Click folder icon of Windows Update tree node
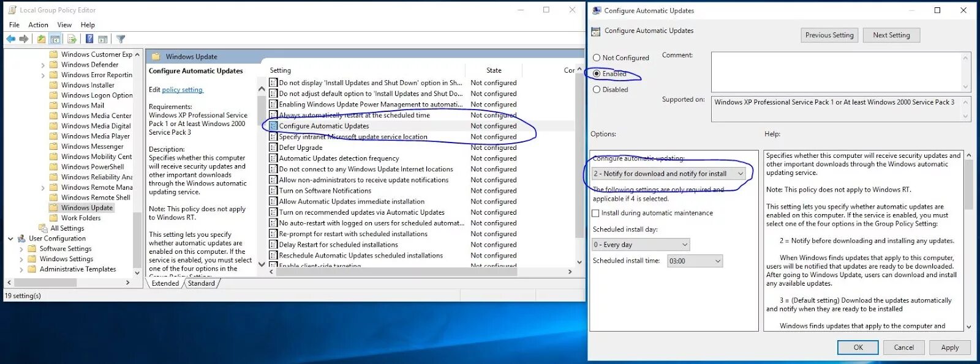 point(54,208)
